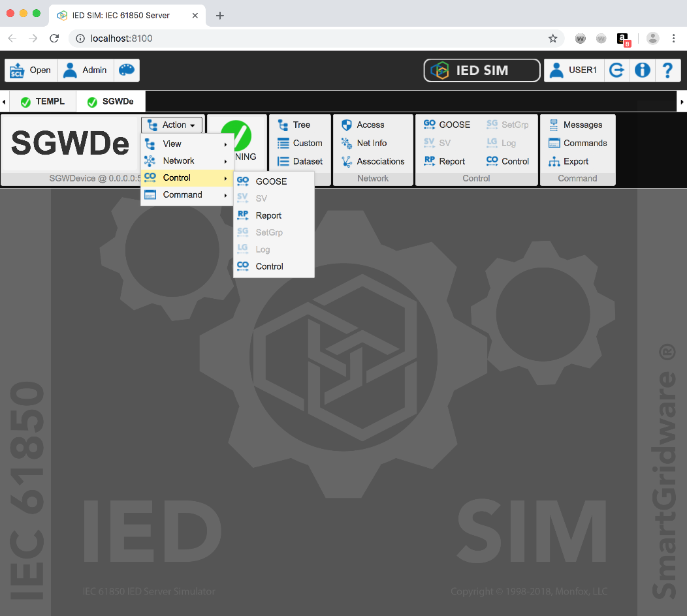
Task: Choose Control in the Control submenu
Action: [x=274, y=266]
